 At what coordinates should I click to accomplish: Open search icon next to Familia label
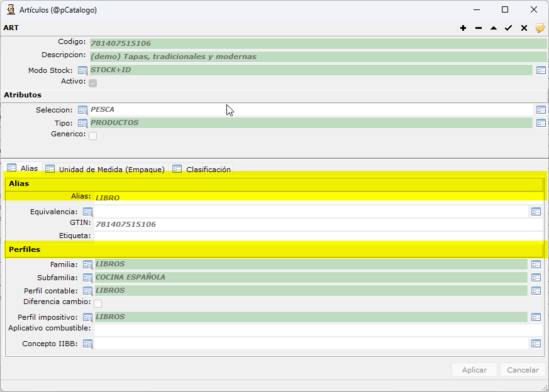click(87, 264)
